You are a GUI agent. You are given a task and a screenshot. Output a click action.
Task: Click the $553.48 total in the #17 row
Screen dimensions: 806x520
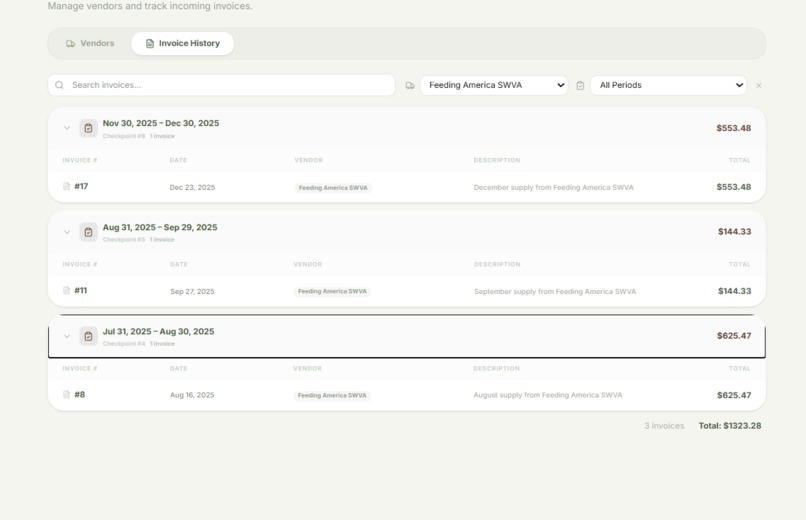pos(734,187)
